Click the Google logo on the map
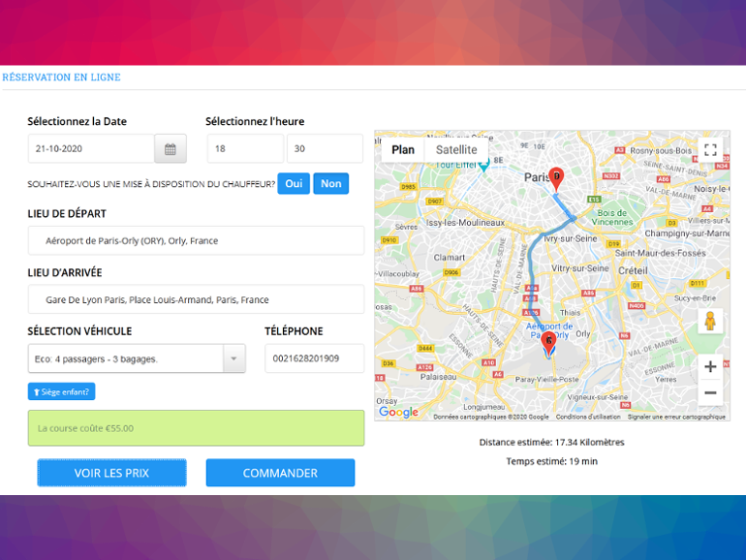The image size is (746, 560). pos(398,412)
